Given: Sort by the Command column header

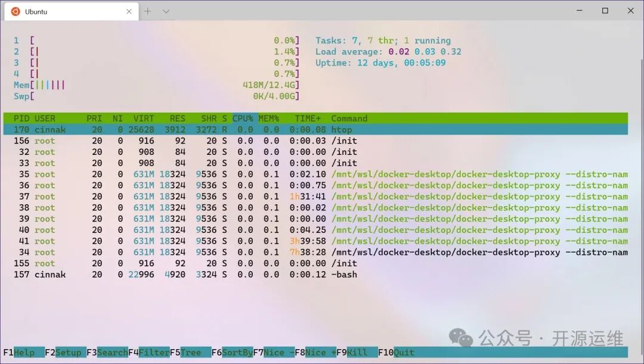Looking at the screenshot, I should click(x=349, y=119).
